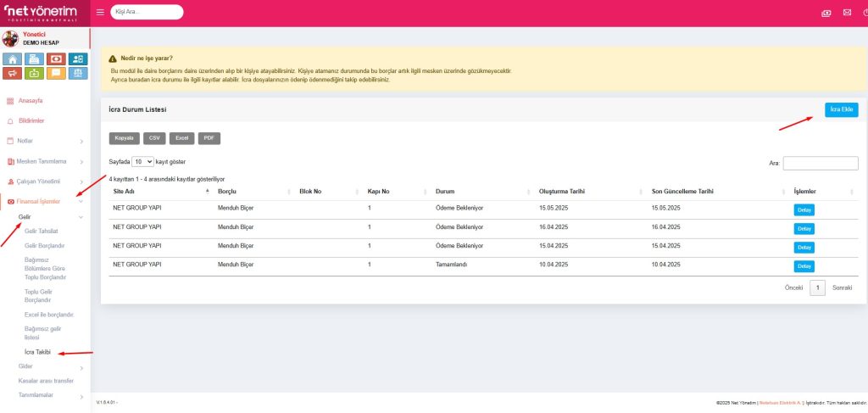Go to Gelir Tahsilat menu item
The width and height of the screenshot is (868, 413).
pos(42,231)
